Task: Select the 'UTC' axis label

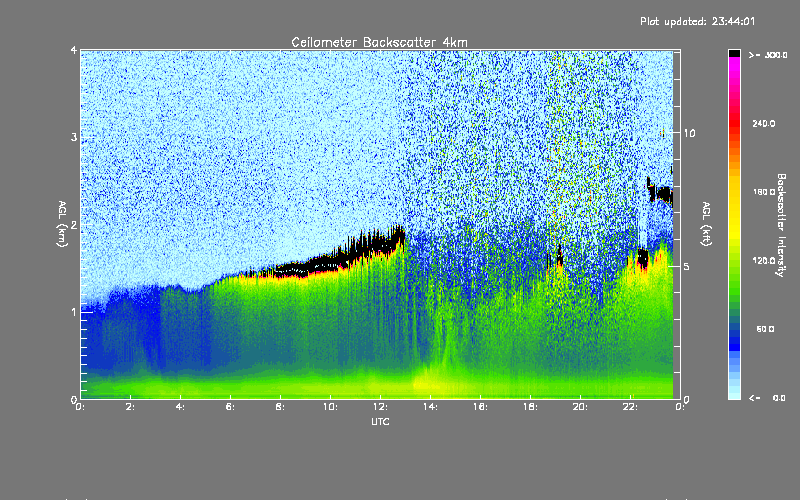Action: (x=380, y=421)
